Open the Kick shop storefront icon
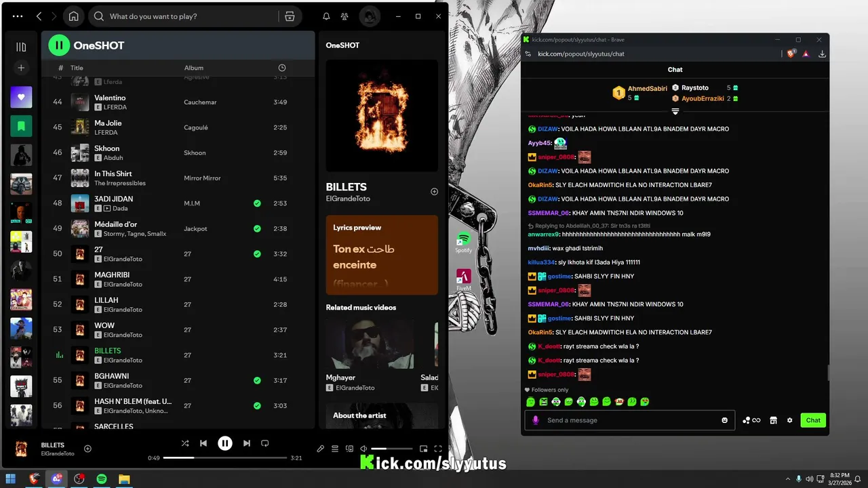868x488 pixels. [x=773, y=420]
